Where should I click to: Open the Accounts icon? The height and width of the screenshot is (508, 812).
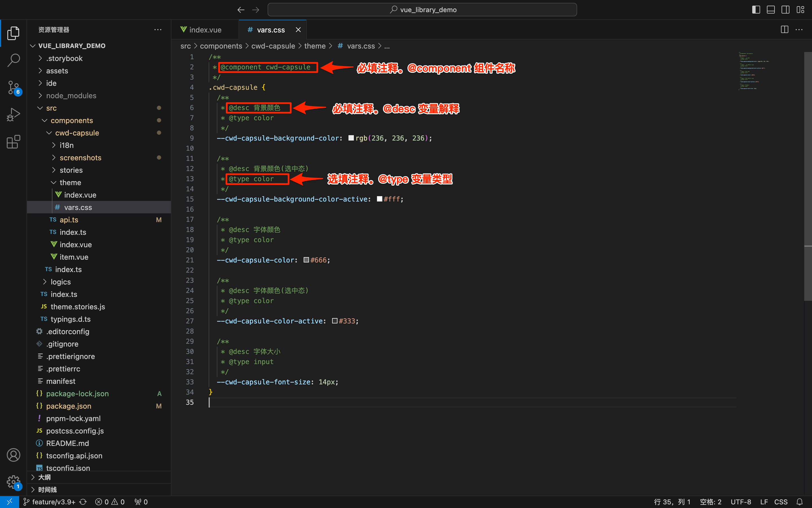(14, 455)
